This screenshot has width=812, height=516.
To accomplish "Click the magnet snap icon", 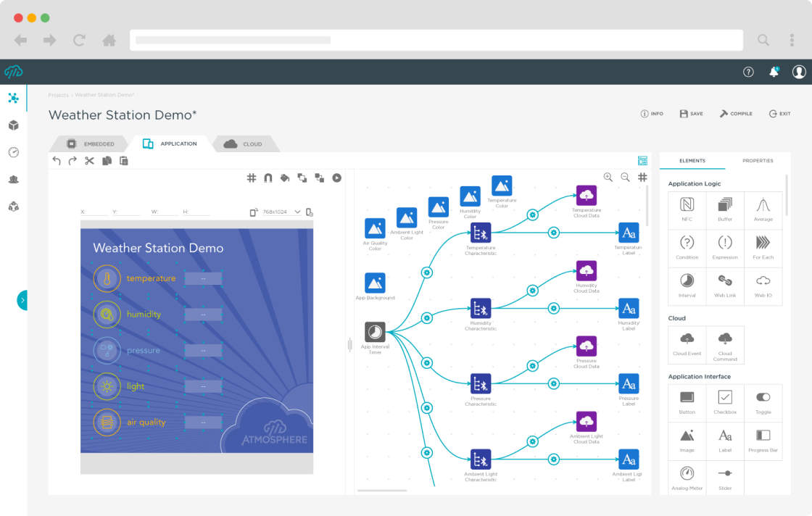I will (268, 178).
